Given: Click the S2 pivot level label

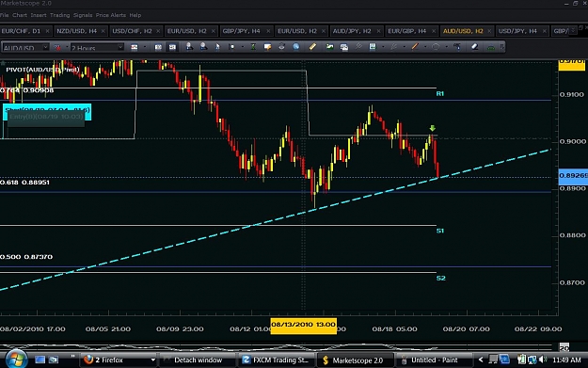Looking at the screenshot, I should point(440,278).
